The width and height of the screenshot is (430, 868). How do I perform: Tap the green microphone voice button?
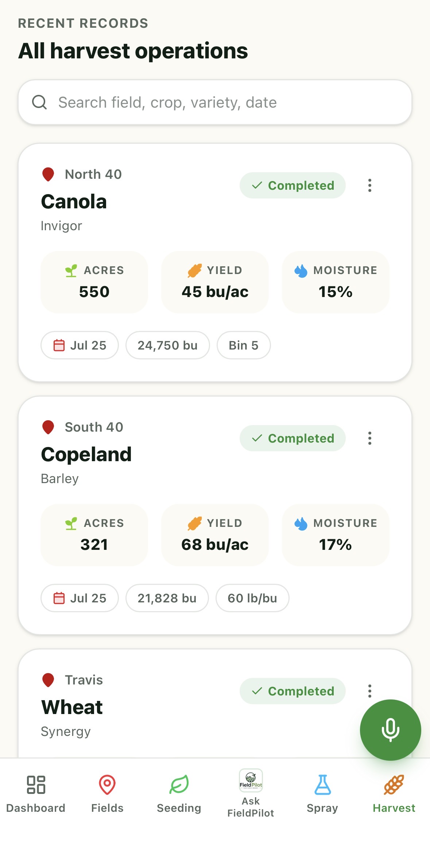coord(390,730)
